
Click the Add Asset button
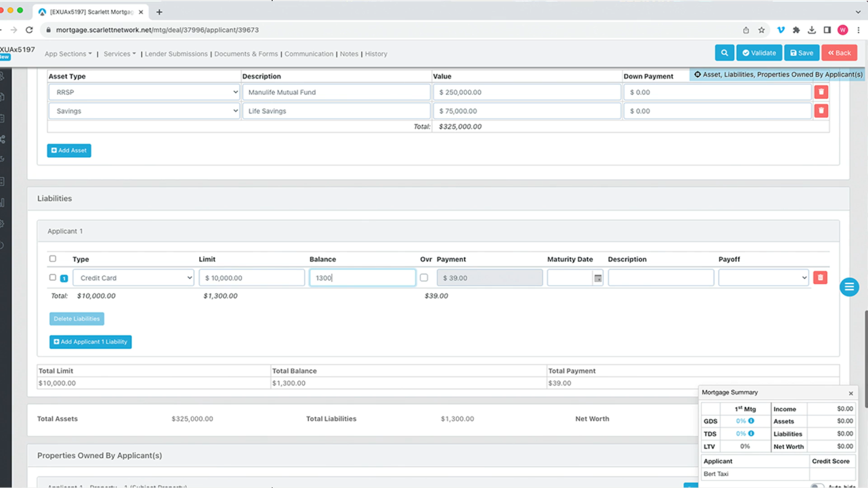coord(69,151)
